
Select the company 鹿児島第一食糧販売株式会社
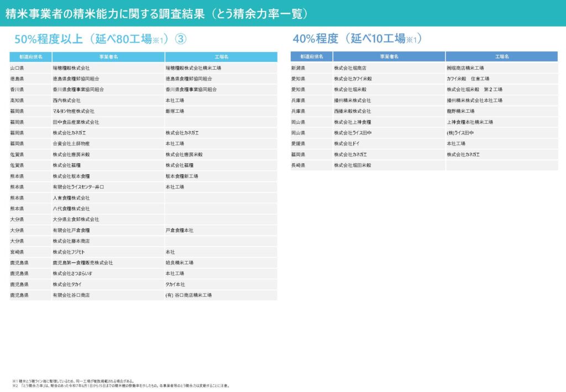[83, 263]
